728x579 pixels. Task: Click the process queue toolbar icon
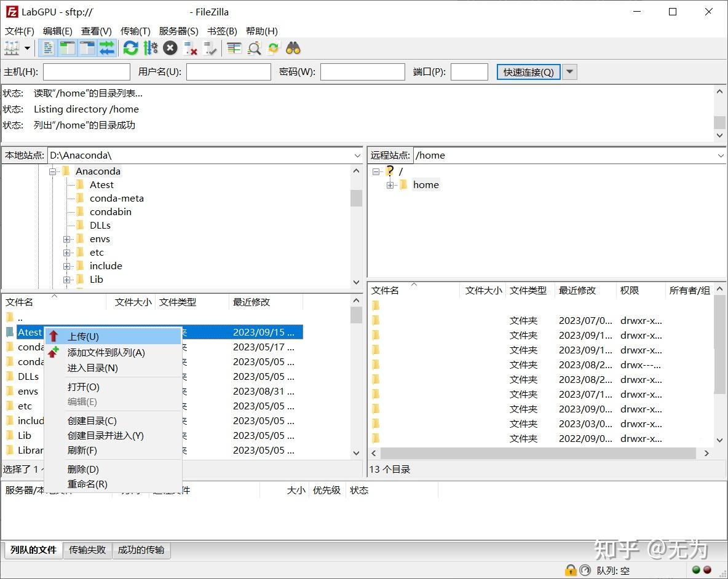click(x=151, y=48)
